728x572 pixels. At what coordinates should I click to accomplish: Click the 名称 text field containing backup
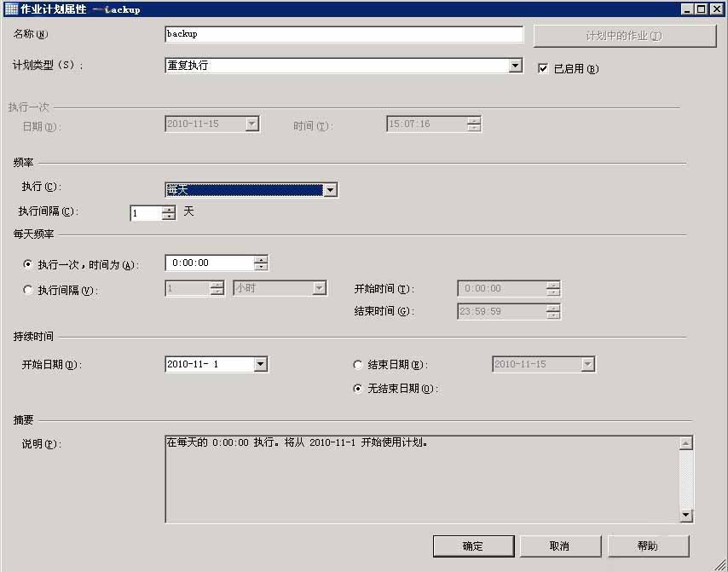[344, 34]
